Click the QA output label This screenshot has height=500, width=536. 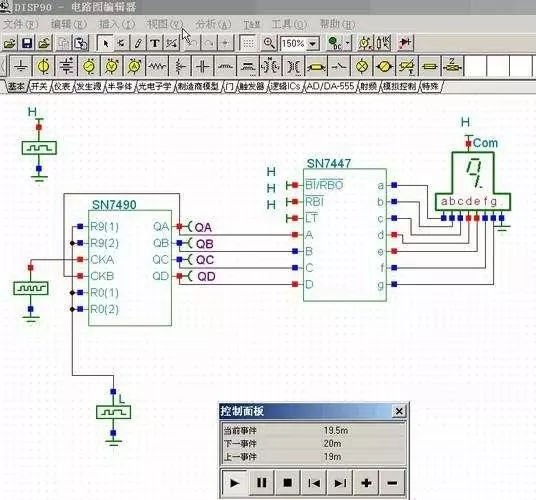(203, 227)
